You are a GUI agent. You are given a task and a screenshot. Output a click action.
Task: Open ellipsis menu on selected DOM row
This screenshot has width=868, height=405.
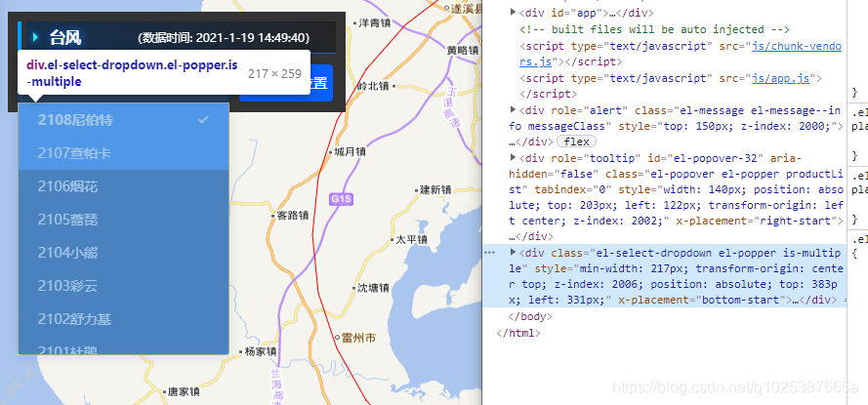point(489,253)
